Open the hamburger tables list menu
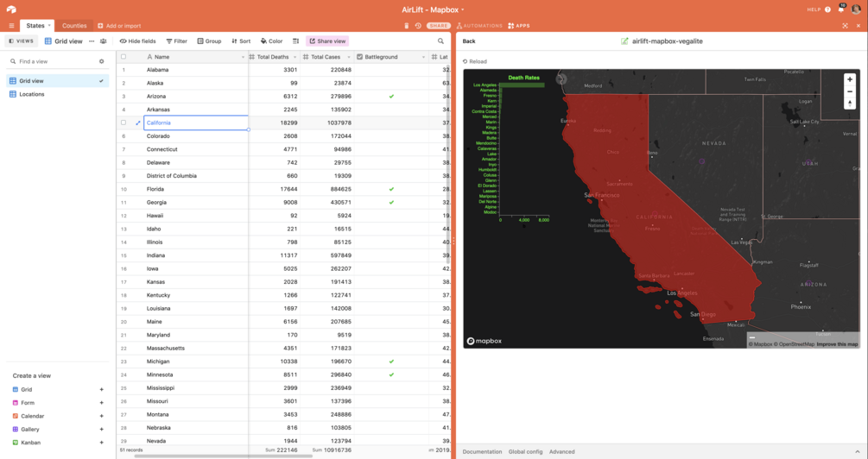This screenshot has width=868, height=459. coord(11,25)
